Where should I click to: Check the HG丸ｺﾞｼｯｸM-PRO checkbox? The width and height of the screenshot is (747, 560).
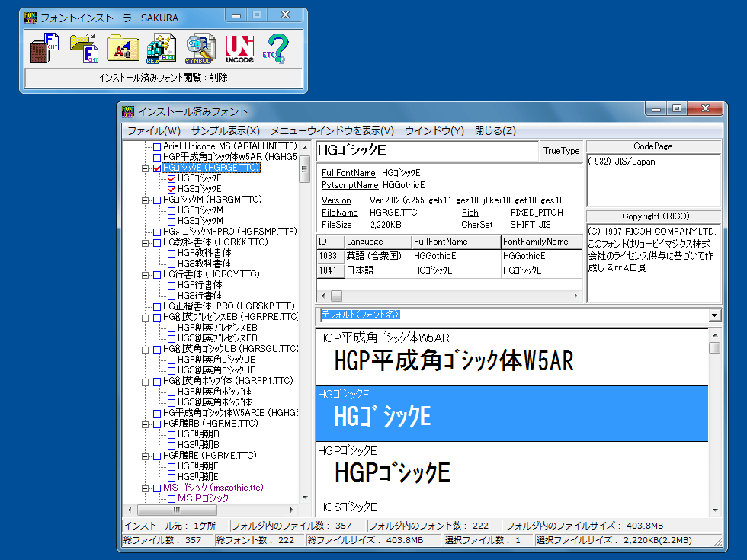point(157,232)
